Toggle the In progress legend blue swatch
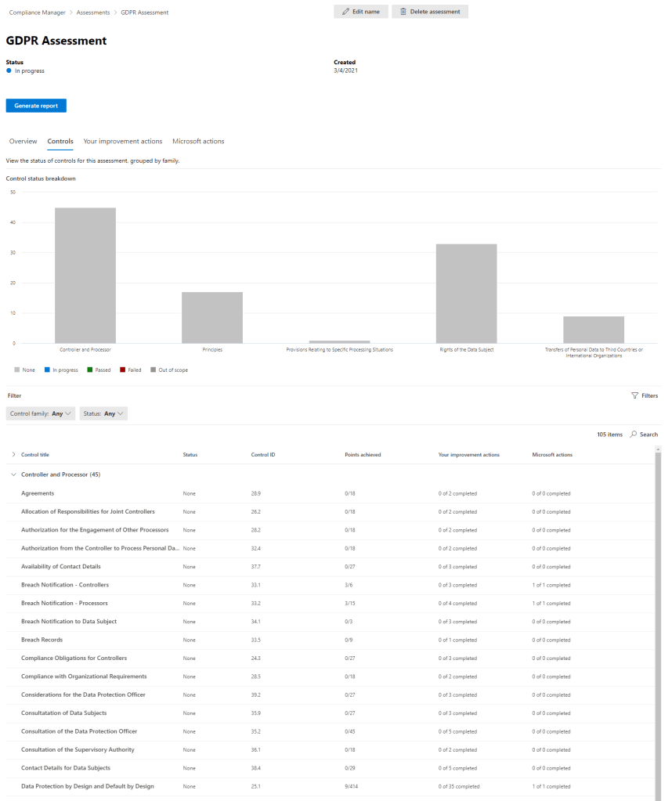672x801 pixels. pyautogui.click(x=47, y=370)
